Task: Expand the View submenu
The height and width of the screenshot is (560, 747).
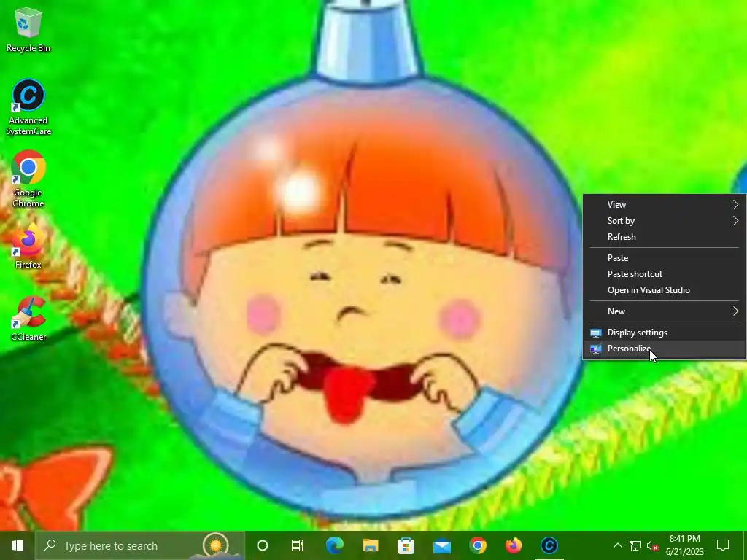Action: coord(665,205)
